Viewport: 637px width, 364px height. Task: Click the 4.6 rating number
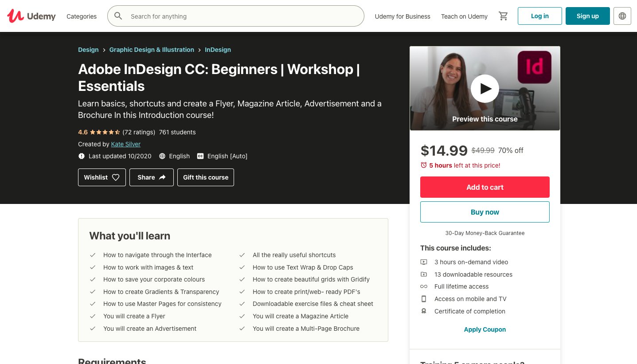[83, 132]
